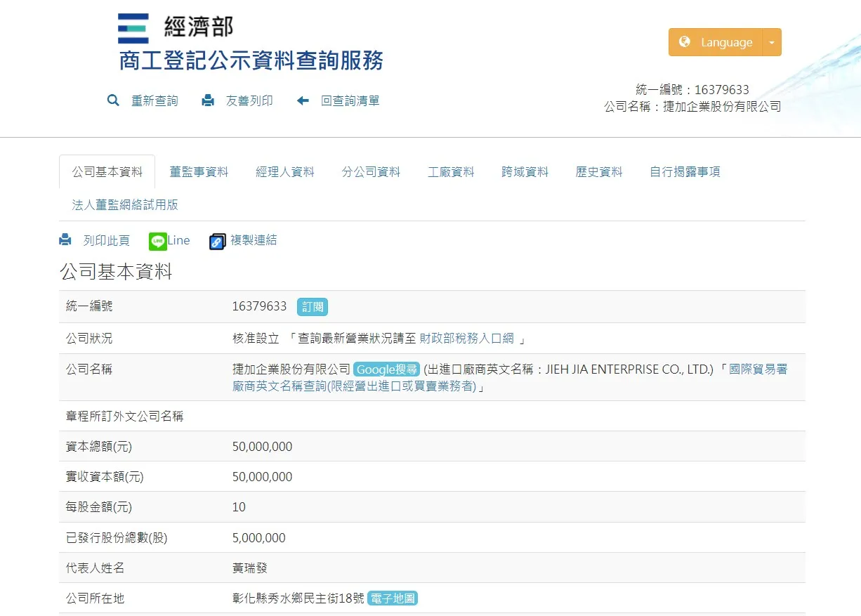This screenshot has height=616, width=861.
Task: Open the 分公司資料 tab
Action: 371,171
